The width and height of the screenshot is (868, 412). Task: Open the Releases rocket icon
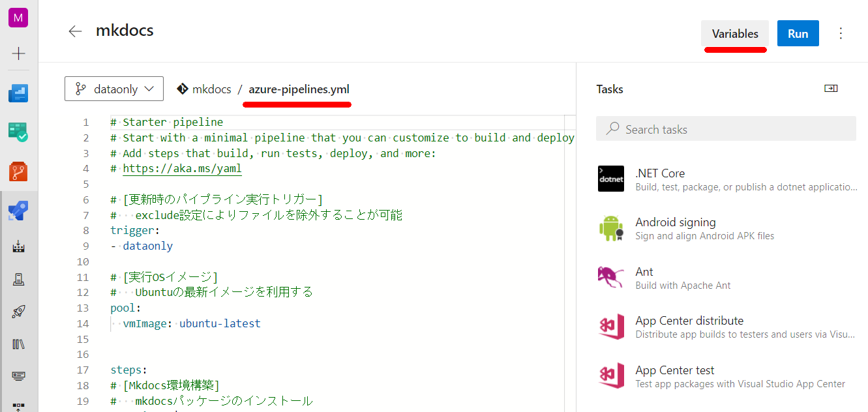tap(18, 312)
